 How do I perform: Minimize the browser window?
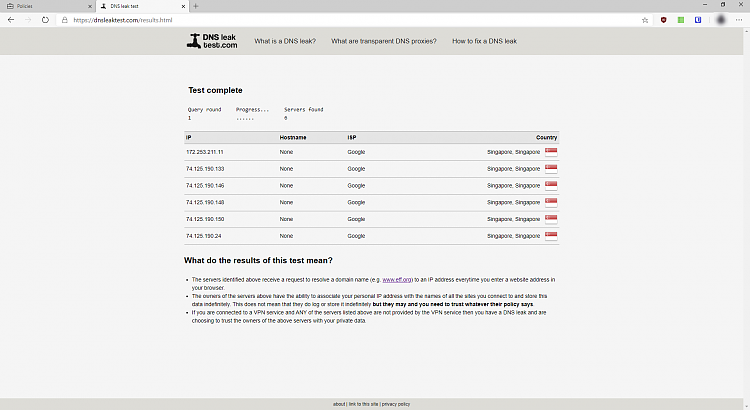(x=705, y=4)
